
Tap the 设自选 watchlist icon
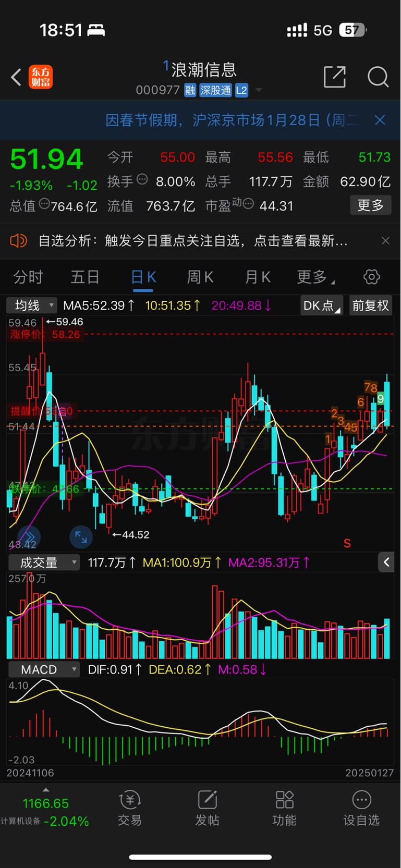(361, 809)
